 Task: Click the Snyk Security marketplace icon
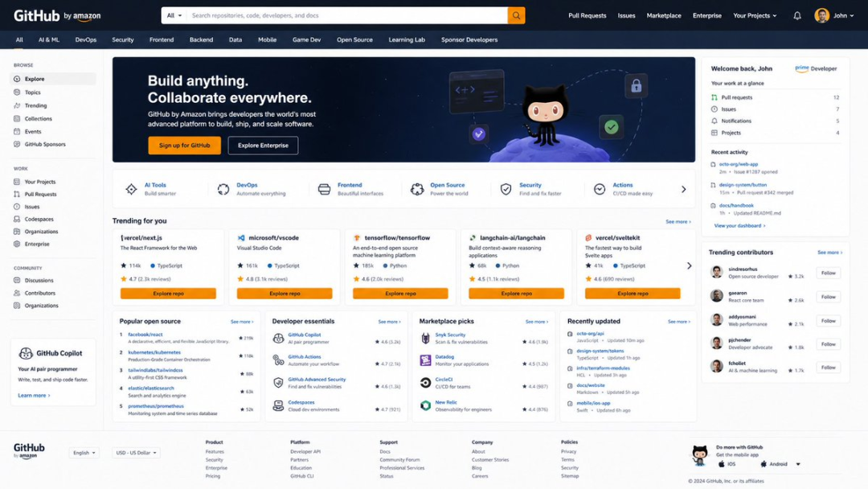[425, 339]
